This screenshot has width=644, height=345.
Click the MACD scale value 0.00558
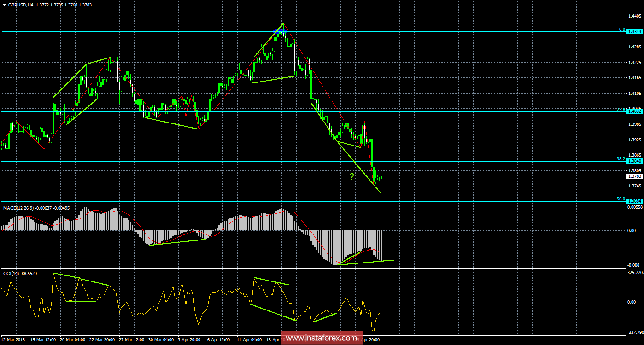point(635,208)
